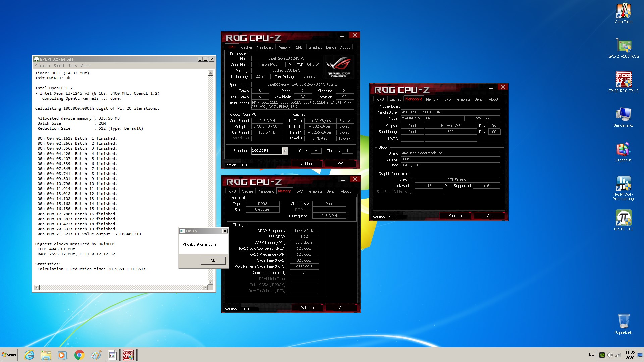Click OK in the Mainboard window
Image resolution: width=644 pixels, height=362 pixels.
click(489, 216)
